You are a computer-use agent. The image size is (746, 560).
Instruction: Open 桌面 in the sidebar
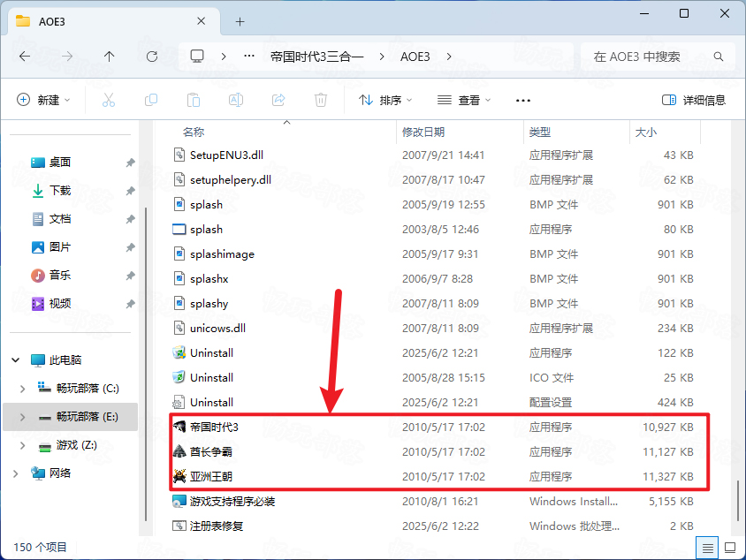(x=60, y=163)
